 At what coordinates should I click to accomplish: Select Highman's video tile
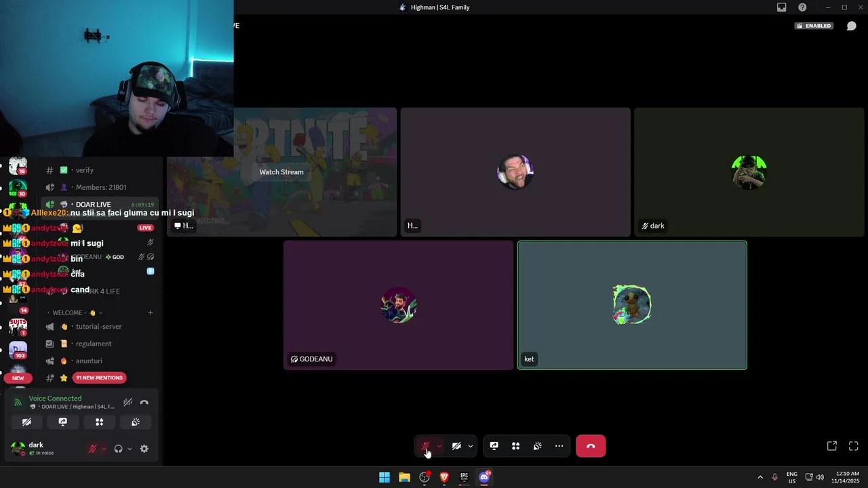coord(515,172)
